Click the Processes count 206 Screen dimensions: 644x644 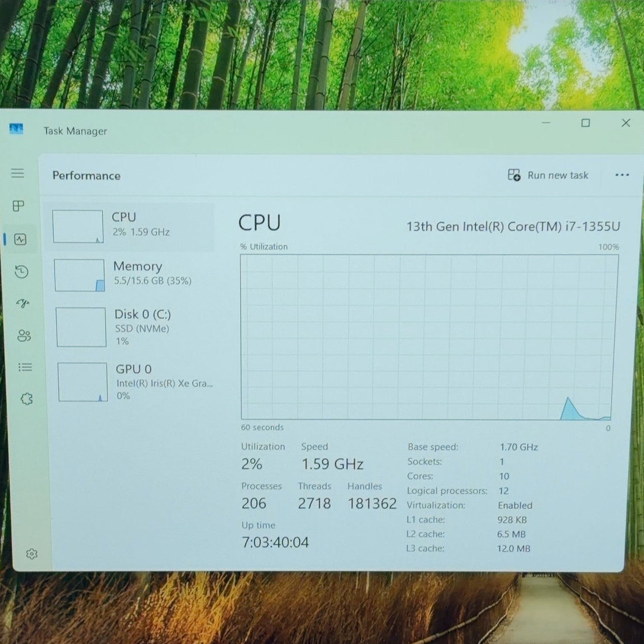click(253, 503)
